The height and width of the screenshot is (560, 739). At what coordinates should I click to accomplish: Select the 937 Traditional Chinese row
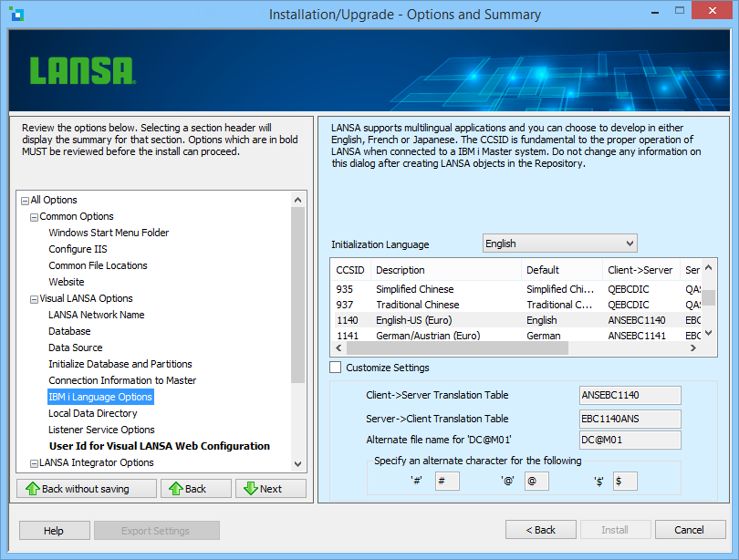(517, 305)
